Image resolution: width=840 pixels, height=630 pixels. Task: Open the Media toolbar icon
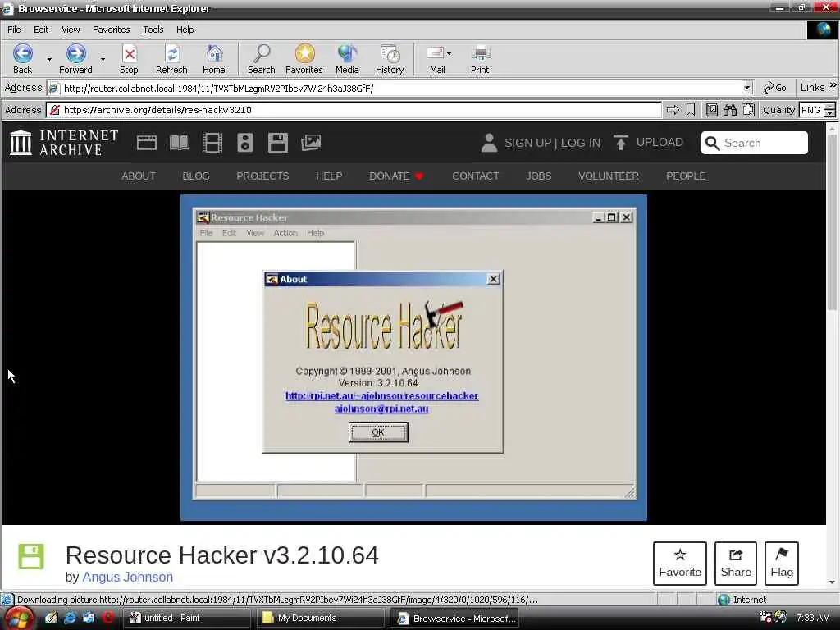[347, 53]
